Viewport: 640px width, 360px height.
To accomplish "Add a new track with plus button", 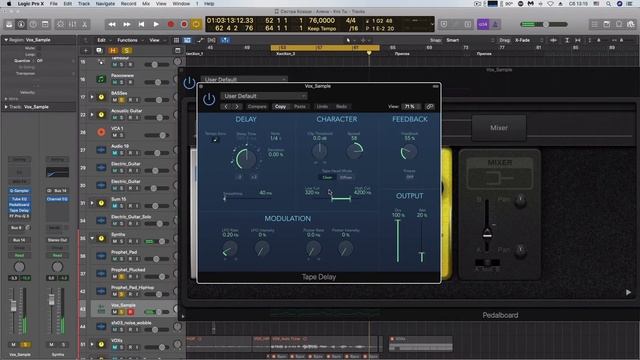I will click(86, 51).
